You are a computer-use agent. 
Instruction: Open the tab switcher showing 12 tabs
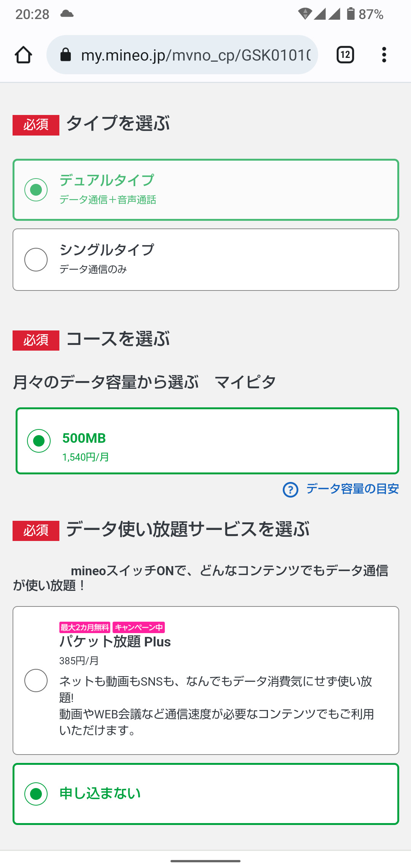[345, 55]
